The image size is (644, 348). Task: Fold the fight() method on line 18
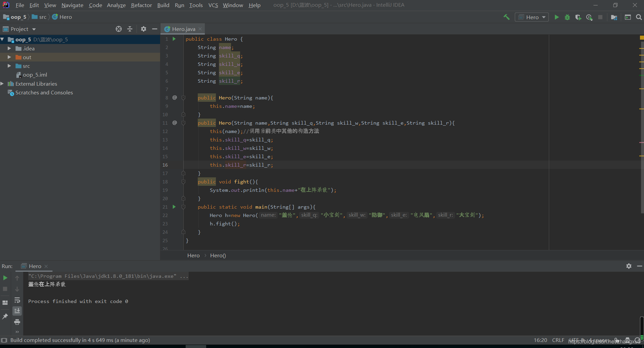(183, 182)
